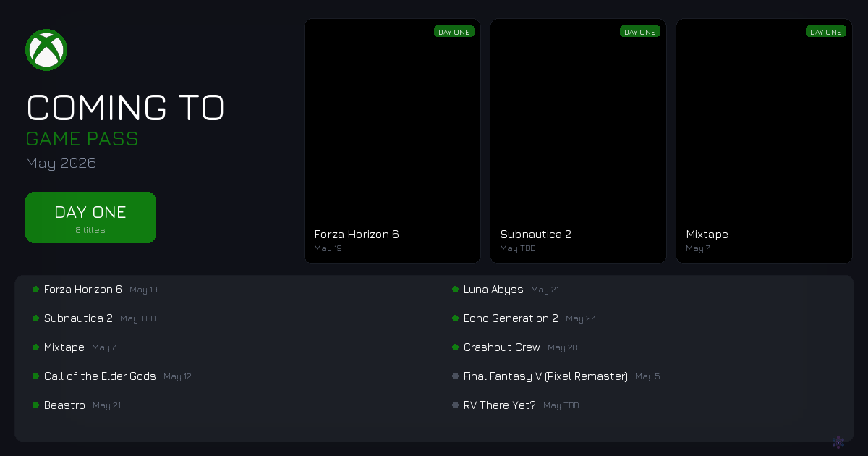Click the green bullet beside Crashout Crew
This screenshot has width=868, height=456.
click(x=456, y=347)
